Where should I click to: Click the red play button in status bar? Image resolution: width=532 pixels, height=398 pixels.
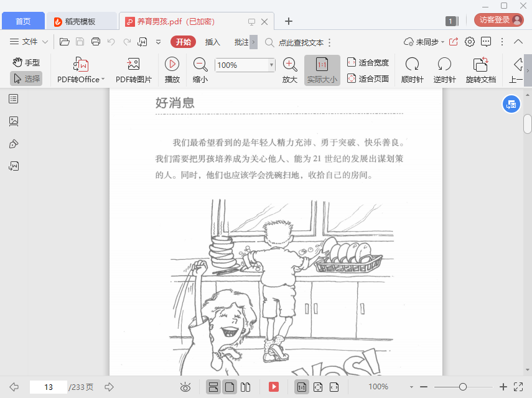pos(273,387)
